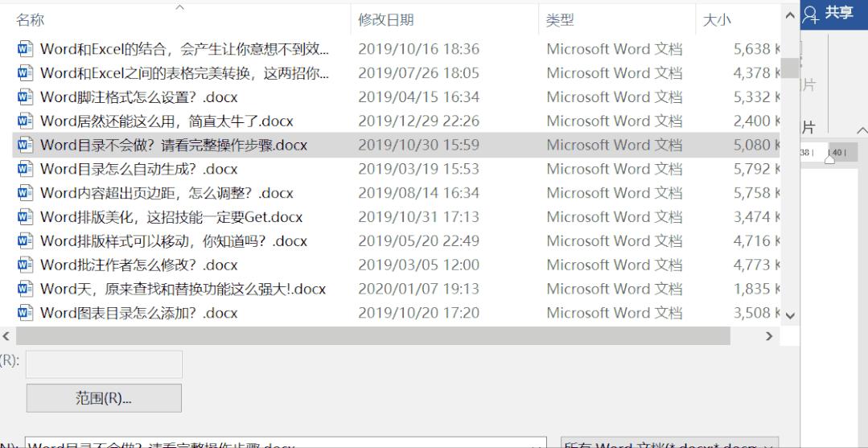868x448 pixels.
Task: Click the horizontal scrollbar right arrow
Action: 769,335
